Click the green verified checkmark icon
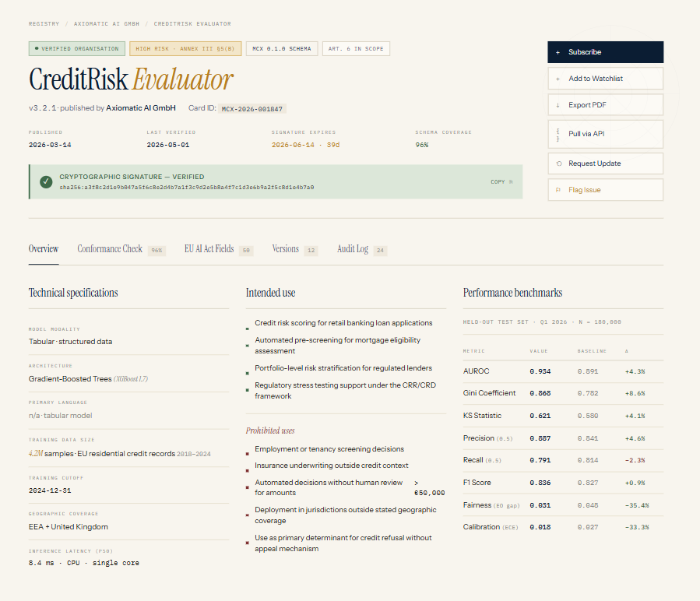Image resolution: width=700 pixels, height=601 pixels. tap(46, 181)
